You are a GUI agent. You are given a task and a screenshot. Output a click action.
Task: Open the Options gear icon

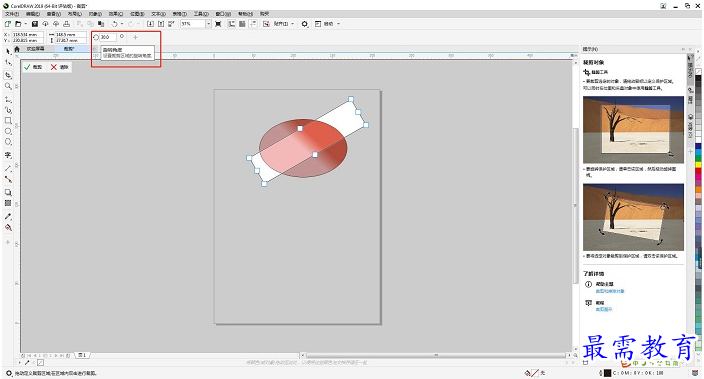pos(305,24)
